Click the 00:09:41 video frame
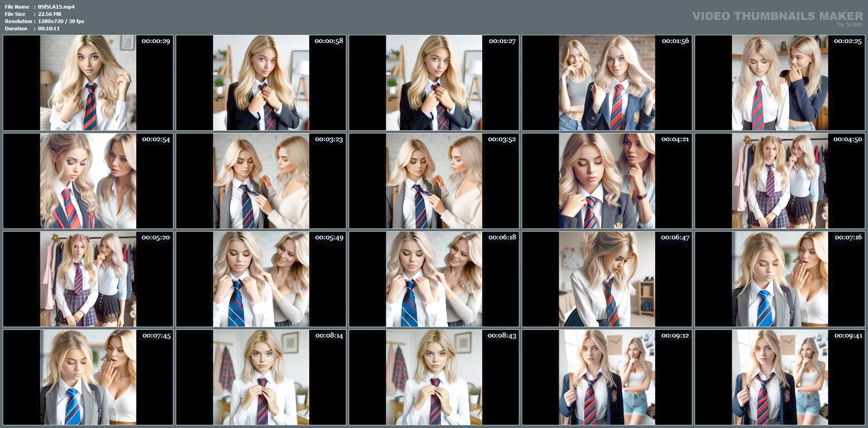Image resolution: width=868 pixels, height=428 pixels. (x=780, y=377)
